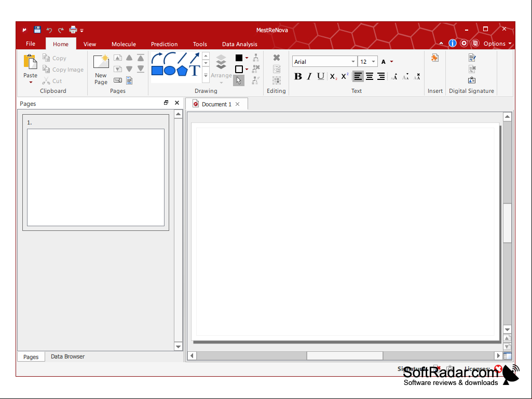Click the Print icon in quick access toolbar

[x=73, y=30]
